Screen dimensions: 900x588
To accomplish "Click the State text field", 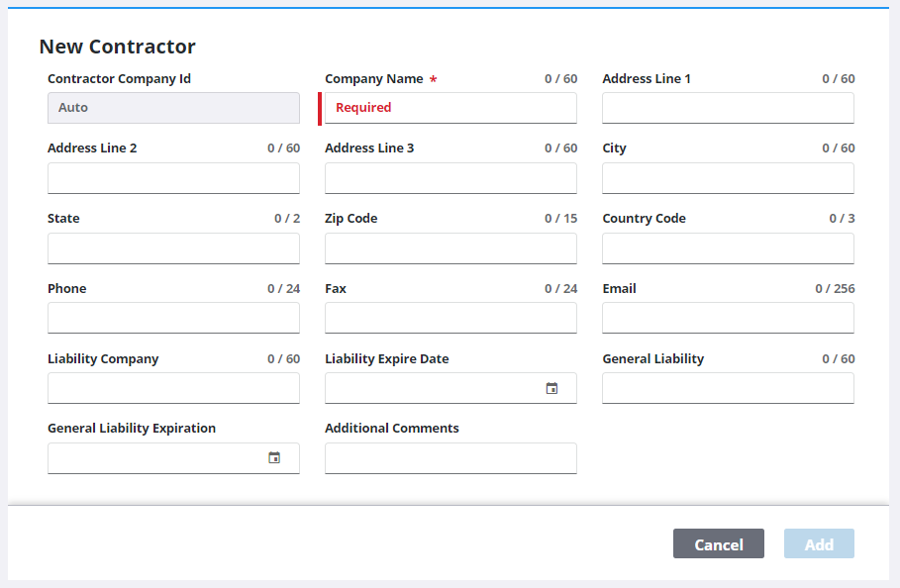I will tap(173, 248).
